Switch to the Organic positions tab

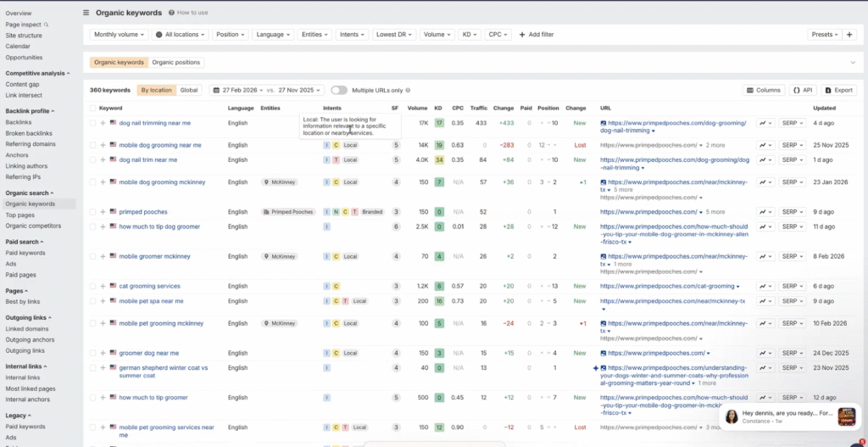click(176, 63)
